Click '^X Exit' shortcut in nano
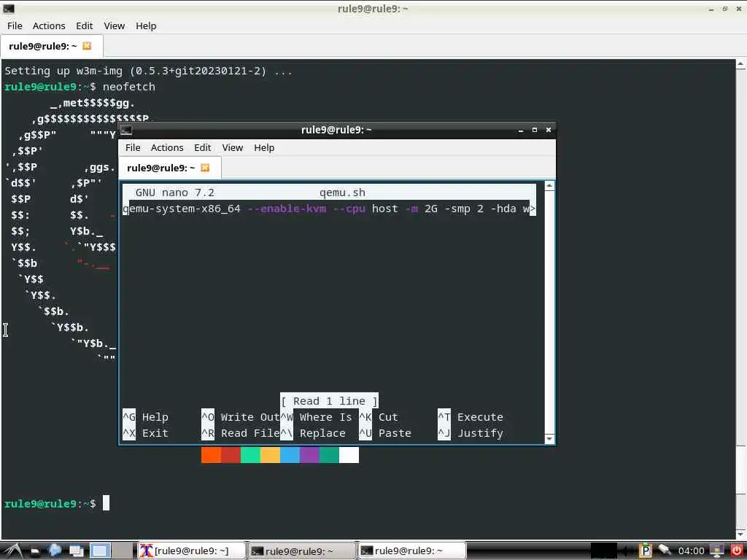The width and height of the screenshot is (747, 560). coord(145,433)
